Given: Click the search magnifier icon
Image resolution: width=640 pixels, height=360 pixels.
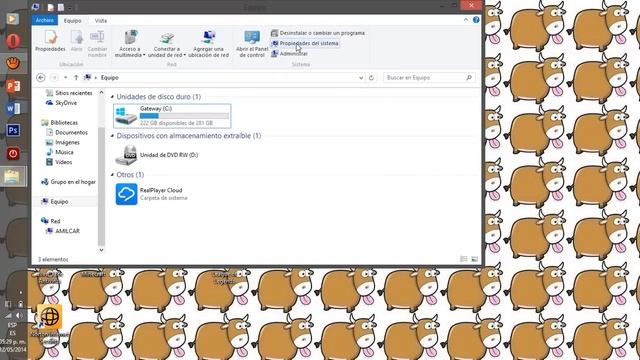Looking at the screenshot, I should [469, 78].
